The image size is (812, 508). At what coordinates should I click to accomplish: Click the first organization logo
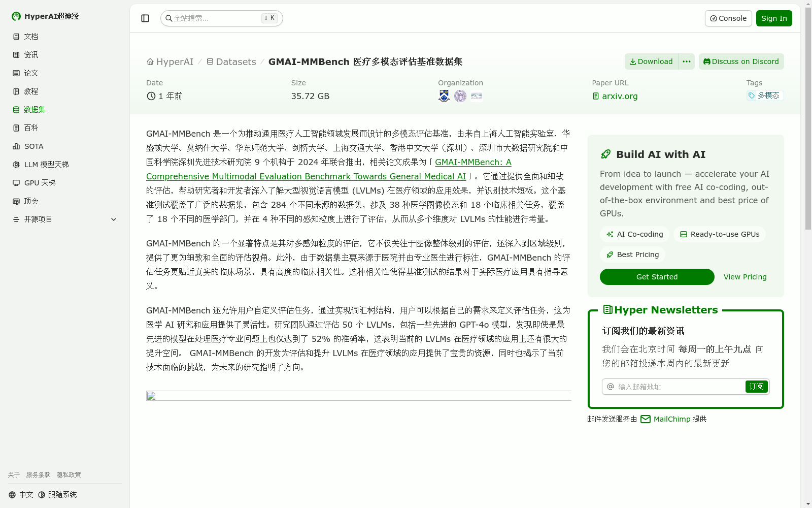tap(444, 96)
